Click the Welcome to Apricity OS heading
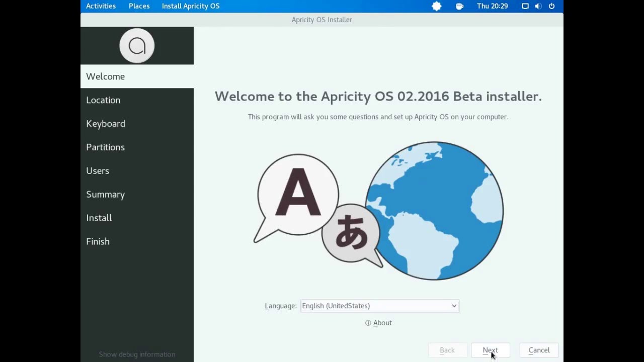Image resolution: width=644 pixels, height=362 pixels. [378, 97]
